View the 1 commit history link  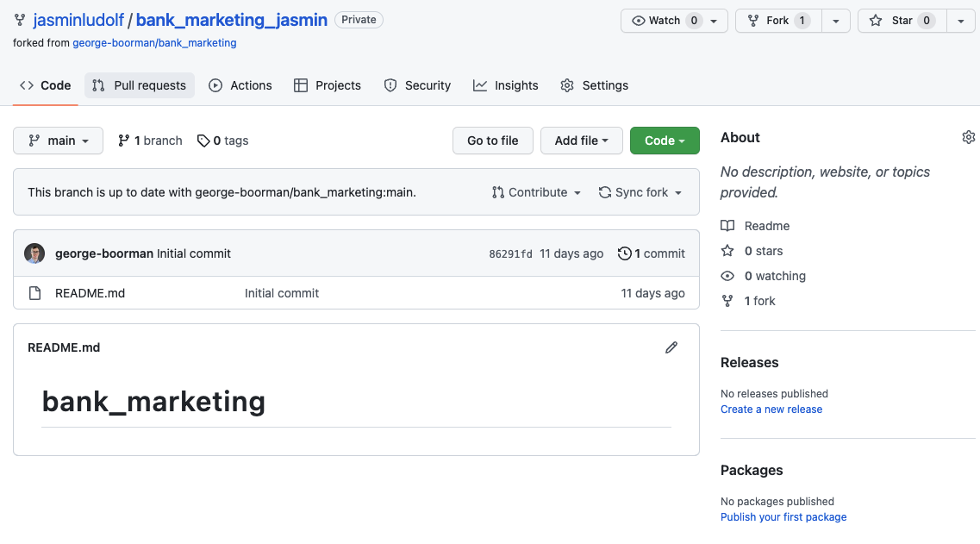pos(652,253)
